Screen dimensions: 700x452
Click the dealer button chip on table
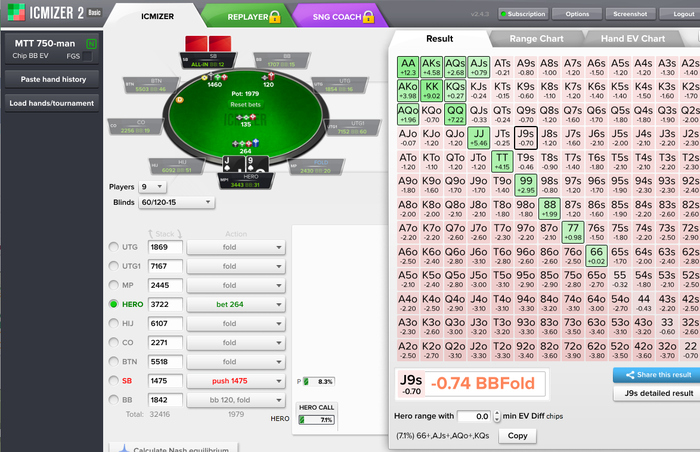pos(179,100)
